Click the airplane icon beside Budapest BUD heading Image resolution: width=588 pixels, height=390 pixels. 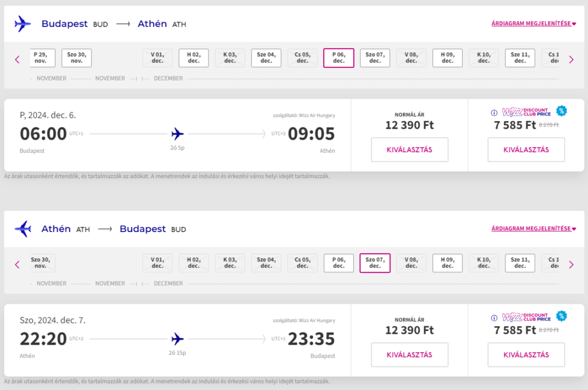click(22, 24)
